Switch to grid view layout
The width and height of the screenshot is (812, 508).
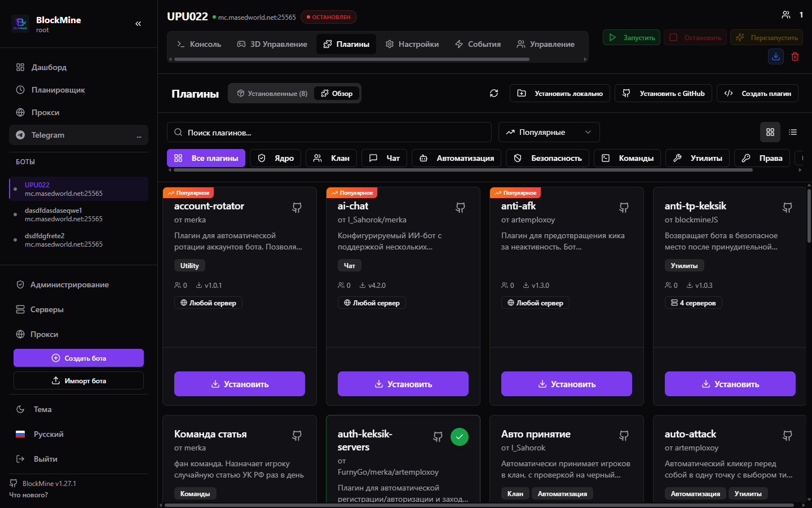[x=770, y=132]
